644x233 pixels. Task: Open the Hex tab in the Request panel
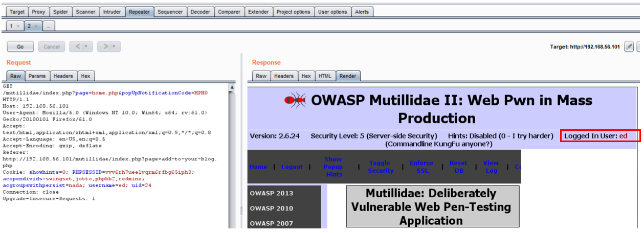(x=85, y=76)
